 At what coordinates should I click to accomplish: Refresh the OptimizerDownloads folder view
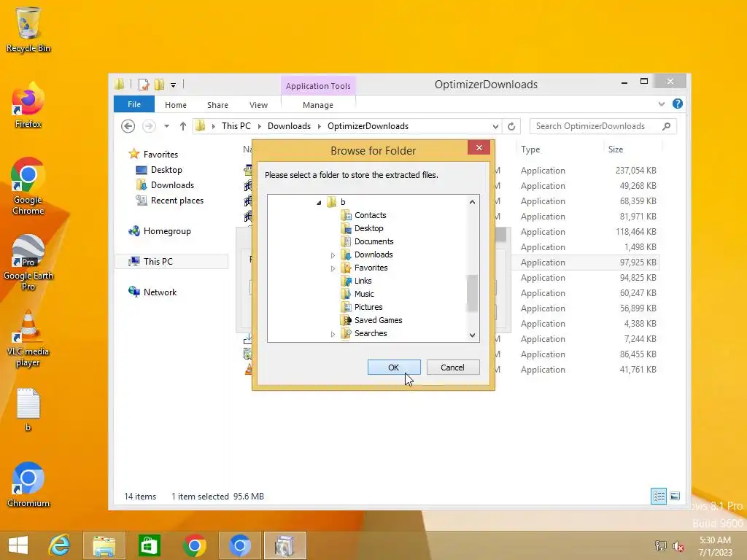pyautogui.click(x=511, y=126)
